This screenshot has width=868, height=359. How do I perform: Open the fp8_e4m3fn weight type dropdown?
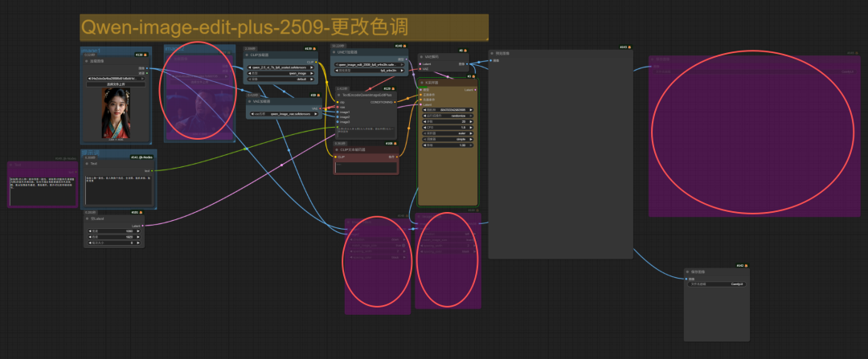point(371,70)
